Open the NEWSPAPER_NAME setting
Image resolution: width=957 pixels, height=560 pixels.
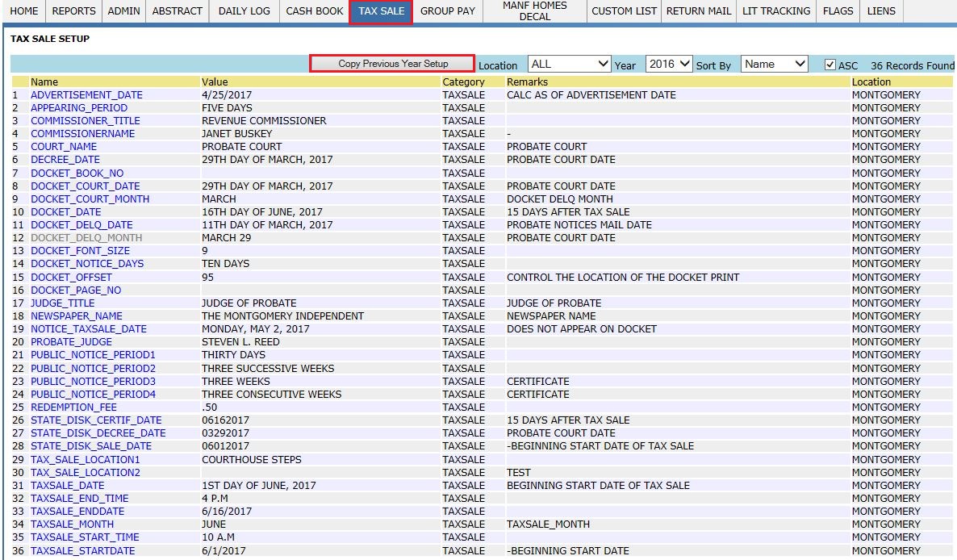pyautogui.click(x=77, y=316)
